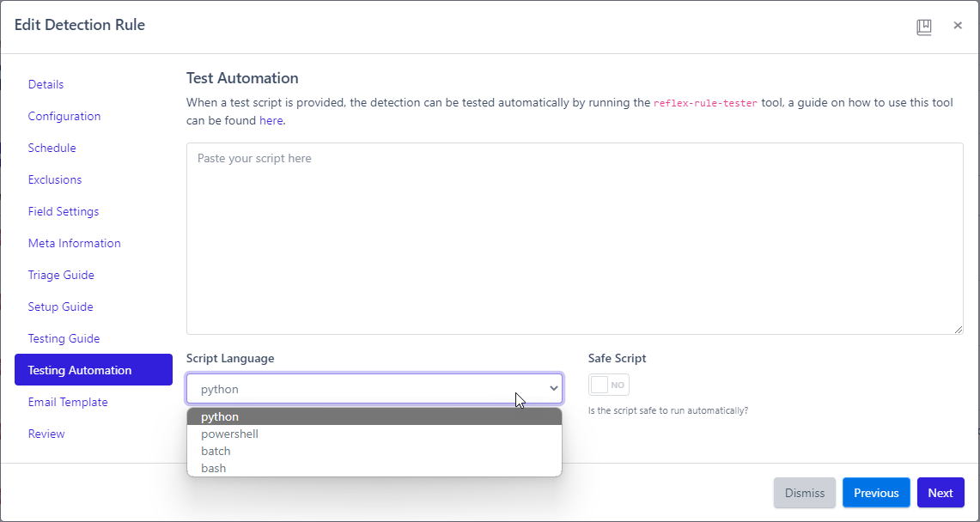
Task: Select the Testing Automation section
Action: click(x=93, y=370)
